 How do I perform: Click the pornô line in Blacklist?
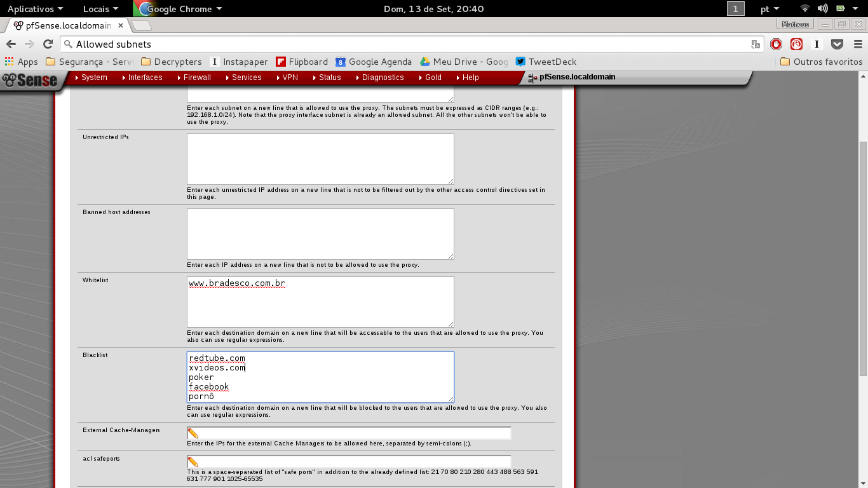[x=201, y=396]
